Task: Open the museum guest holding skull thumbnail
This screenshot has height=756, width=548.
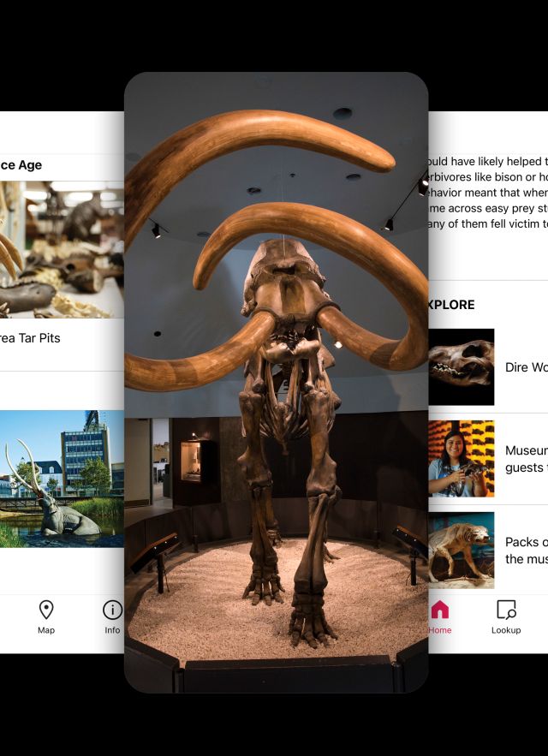Action: click(462, 459)
